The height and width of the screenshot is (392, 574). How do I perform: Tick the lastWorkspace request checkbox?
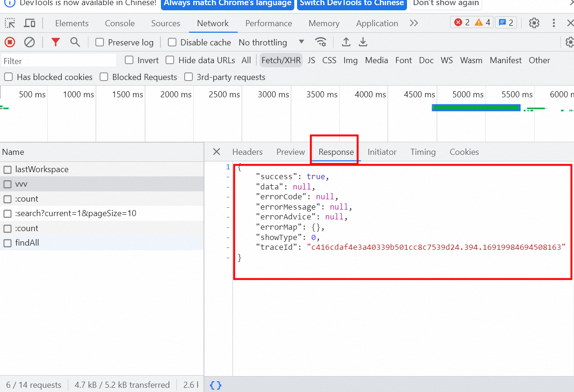point(7,169)
